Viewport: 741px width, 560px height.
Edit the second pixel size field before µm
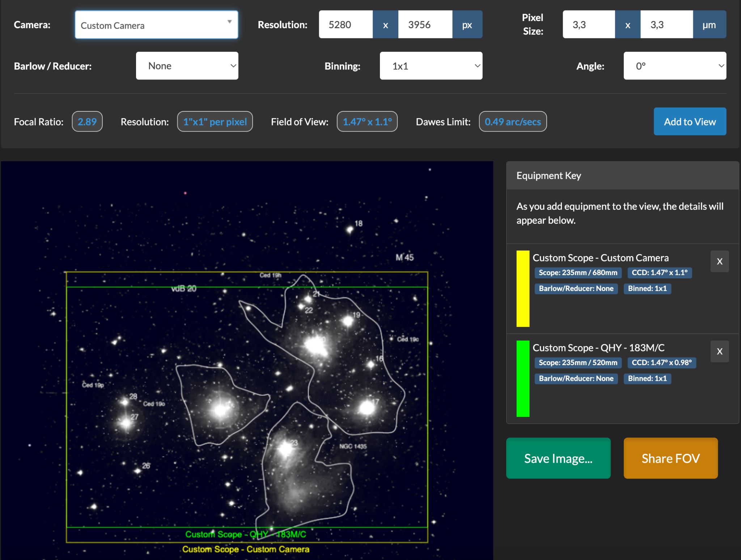(667, 25)
